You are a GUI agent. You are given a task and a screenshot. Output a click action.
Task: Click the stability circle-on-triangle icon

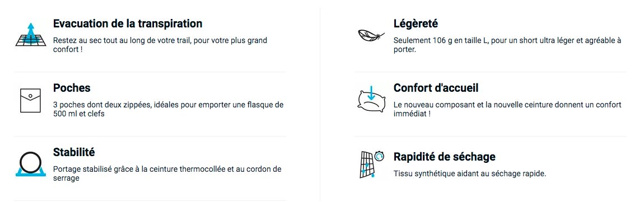30,164
